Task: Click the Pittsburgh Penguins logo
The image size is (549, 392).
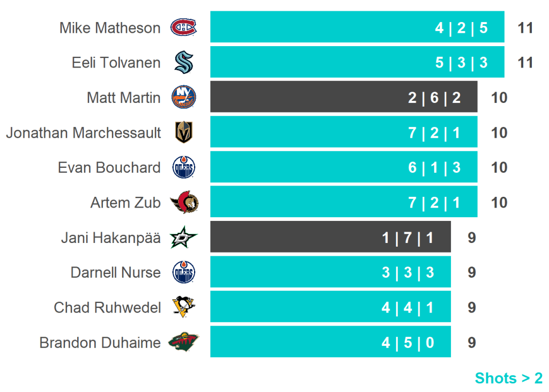Action: [x=183, y=307]
